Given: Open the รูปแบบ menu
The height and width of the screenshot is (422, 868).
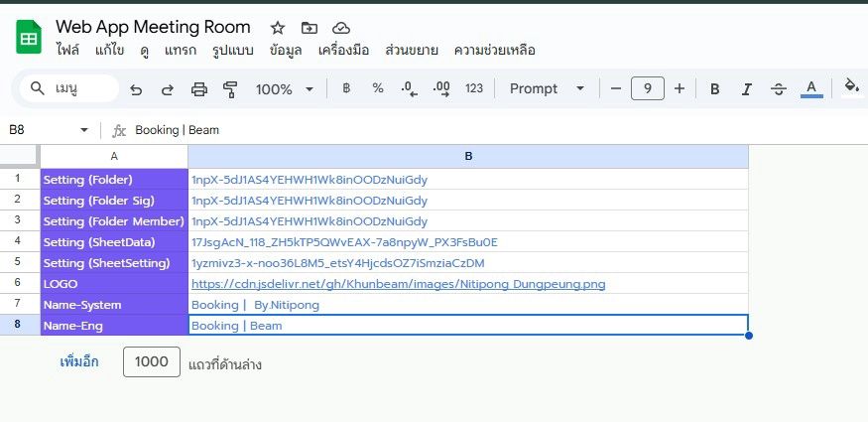Looking at the screenshot, I should tap(233, 51).
